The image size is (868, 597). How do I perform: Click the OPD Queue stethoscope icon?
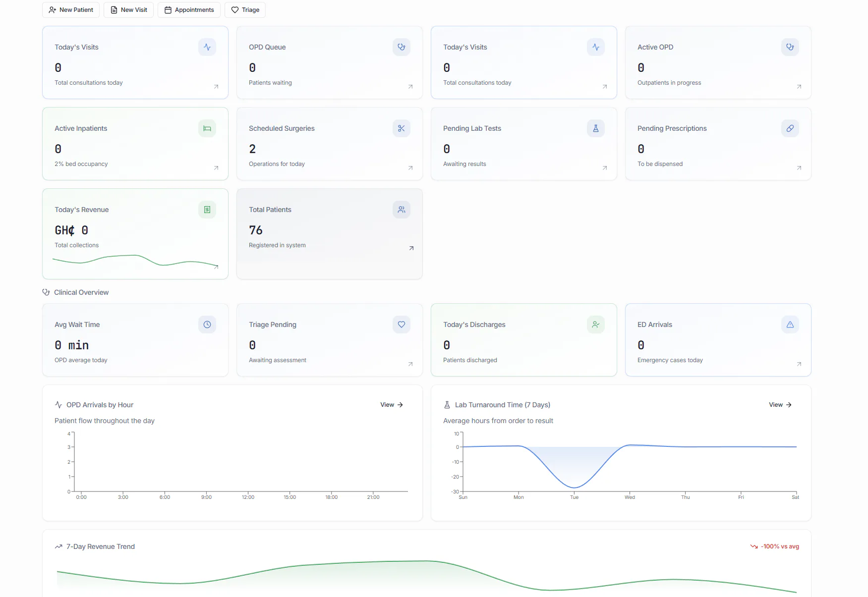tap(402, 47)
